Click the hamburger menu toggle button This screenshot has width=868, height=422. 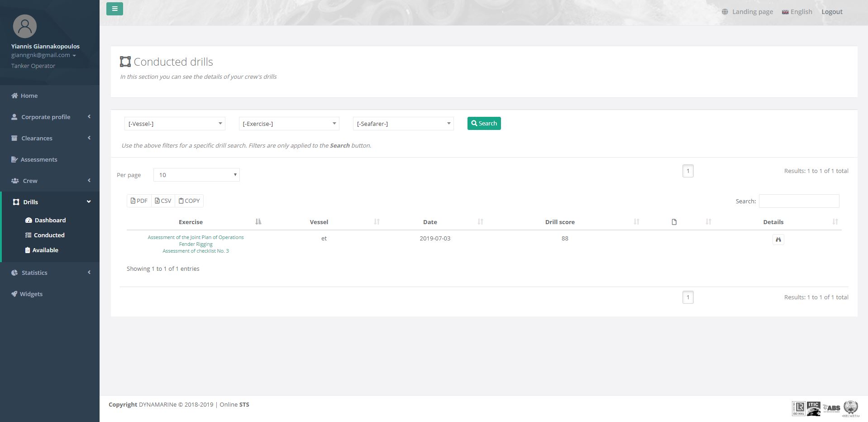pos(114,9)
